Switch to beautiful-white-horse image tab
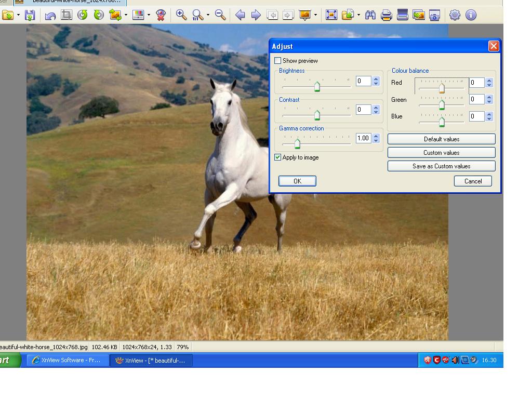The width and height of the screenshot is (532, 399). coord(70,2)
